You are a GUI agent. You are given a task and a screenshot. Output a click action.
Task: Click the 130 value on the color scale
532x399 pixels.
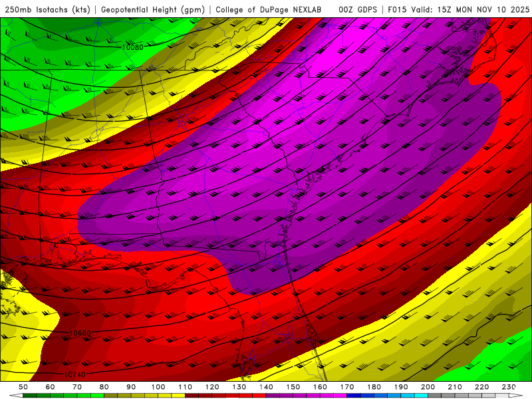(x=239, y=387)
